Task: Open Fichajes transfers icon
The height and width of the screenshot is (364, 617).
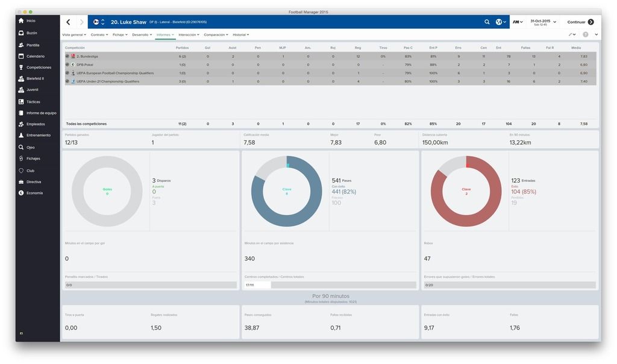Action: pos(21,158)
